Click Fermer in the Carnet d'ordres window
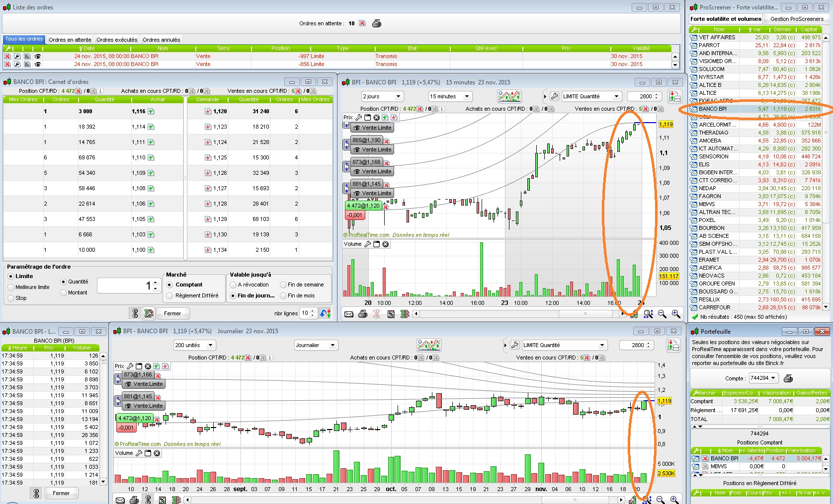Viewport: 833px width, 504px height. (172, 313)
